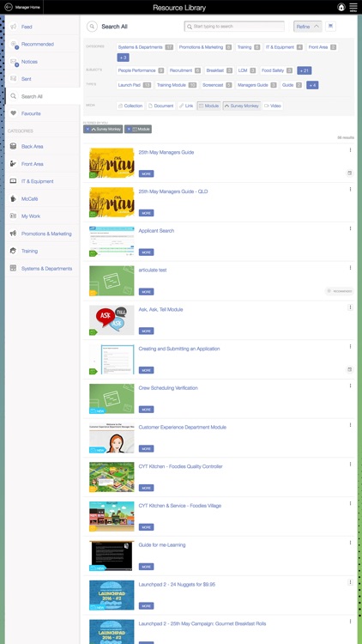
Task: Open Launchpad 2 - 25th May Campaign title
Action: click(x=202, y=623)
